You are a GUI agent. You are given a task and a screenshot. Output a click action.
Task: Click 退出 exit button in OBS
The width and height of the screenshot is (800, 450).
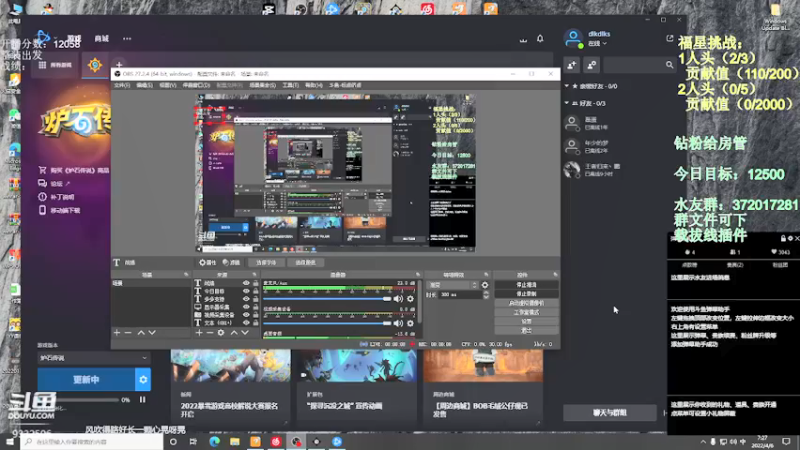point(526,331)
